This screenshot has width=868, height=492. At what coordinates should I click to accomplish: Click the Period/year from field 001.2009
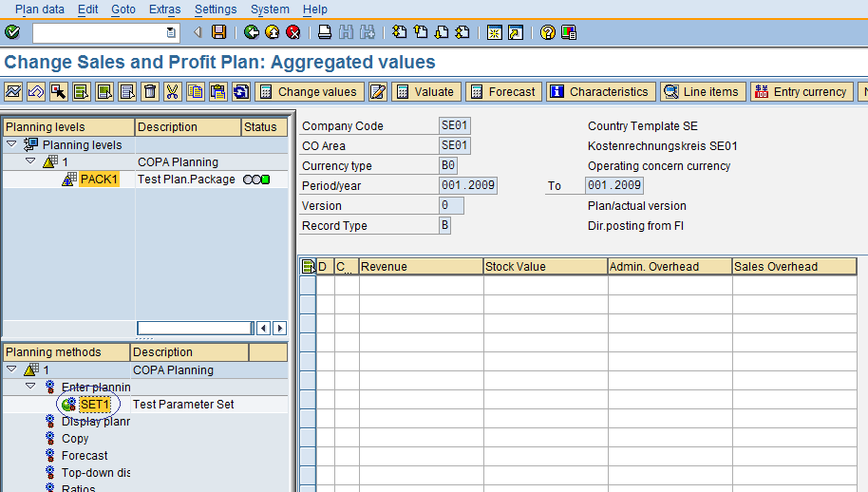pos(468,185)
